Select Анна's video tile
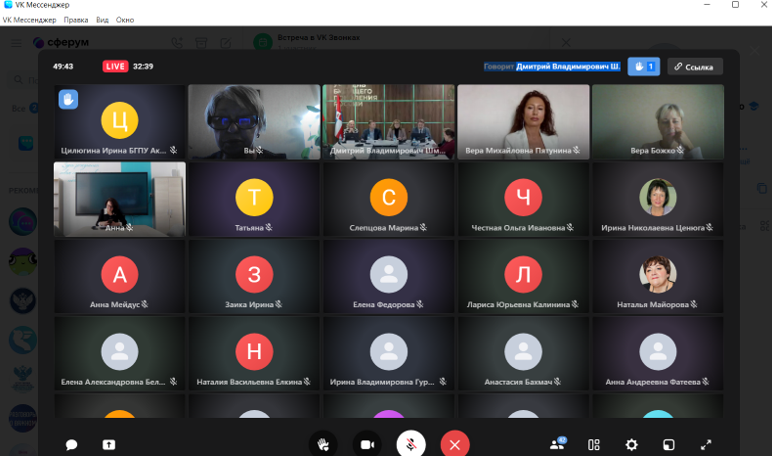The image size is (772, 456). click(x=120, y=199)
